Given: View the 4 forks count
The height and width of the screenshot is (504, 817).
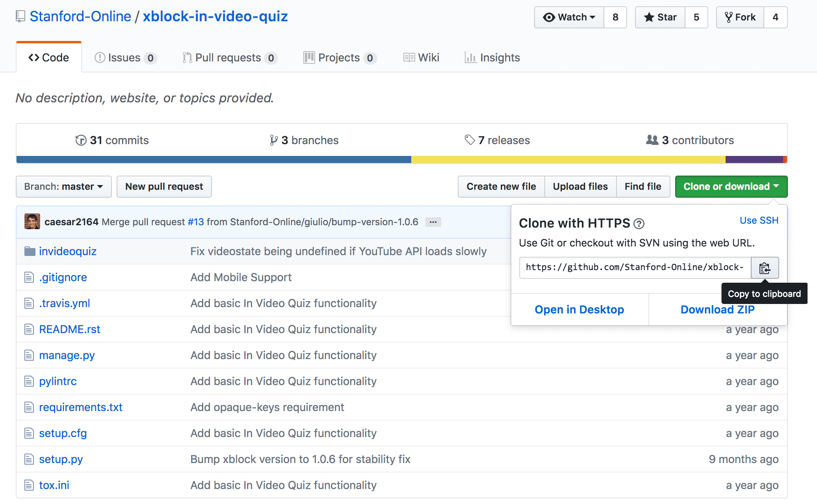Looking at the screenshot, I should (776, 17).
